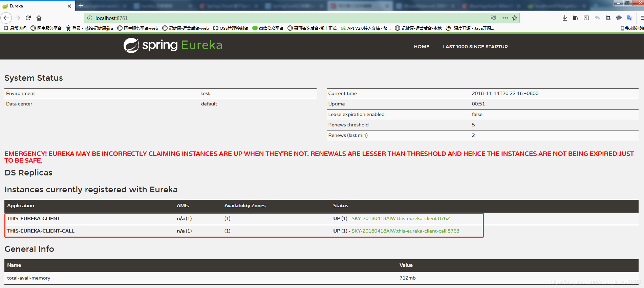Screen dimensions: 644x288
Task: Launch the screenshot crop tool icon
Action: point(608,18)
